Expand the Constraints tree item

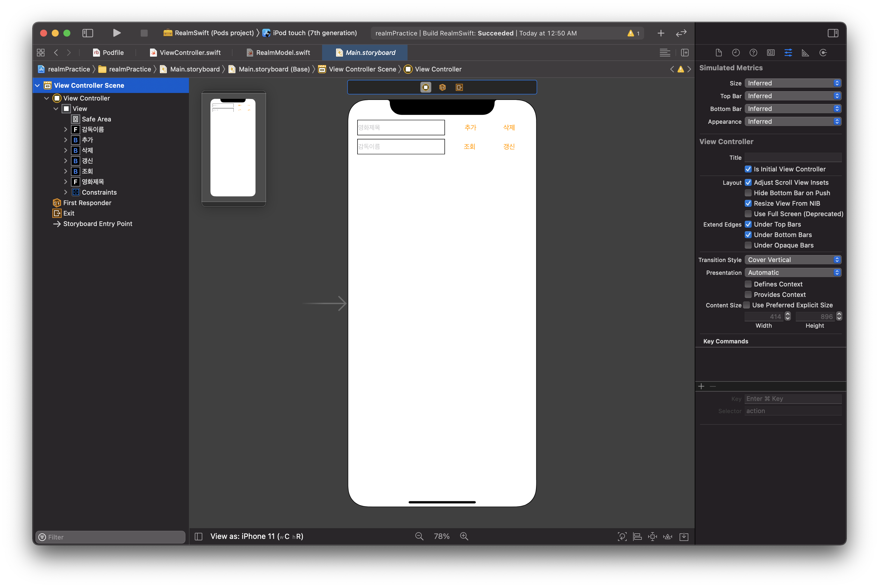click(x=66, y=192)
